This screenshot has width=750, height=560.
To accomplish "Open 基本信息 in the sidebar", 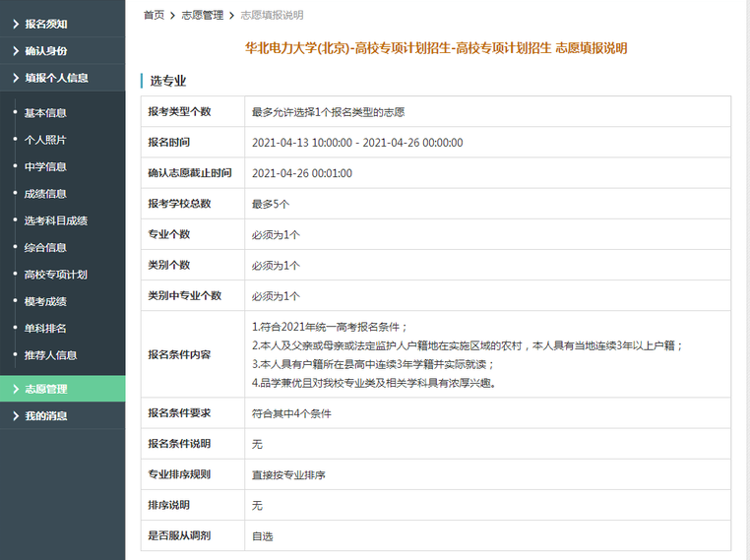I will pyautogui.click(x=45, y=113).
